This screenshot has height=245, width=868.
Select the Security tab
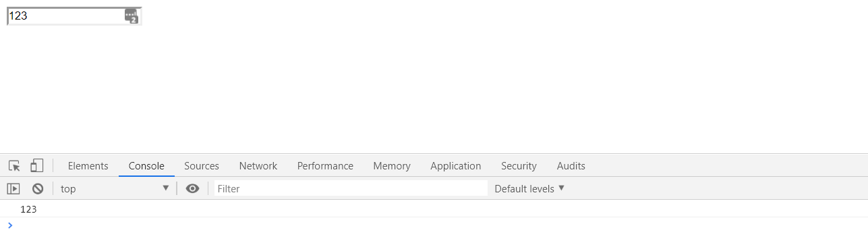(x=519, y=166)
